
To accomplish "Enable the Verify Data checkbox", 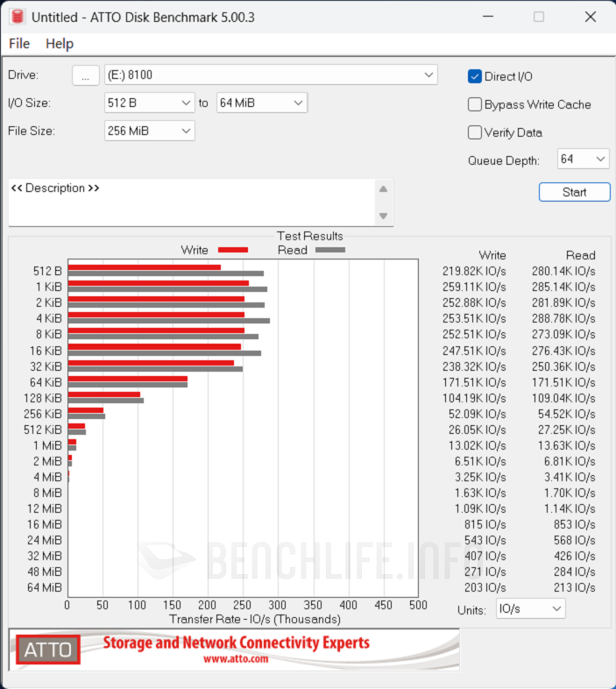I will point(475,132).
